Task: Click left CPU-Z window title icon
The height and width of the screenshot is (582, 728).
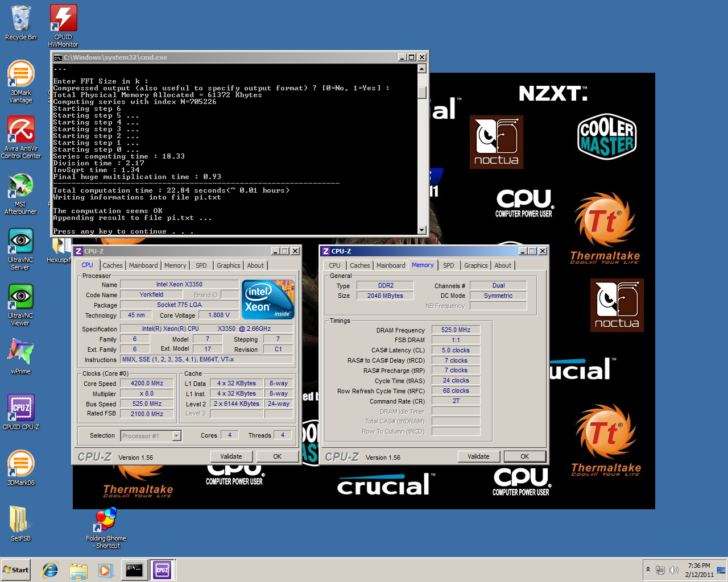Action: pos(78,251)
